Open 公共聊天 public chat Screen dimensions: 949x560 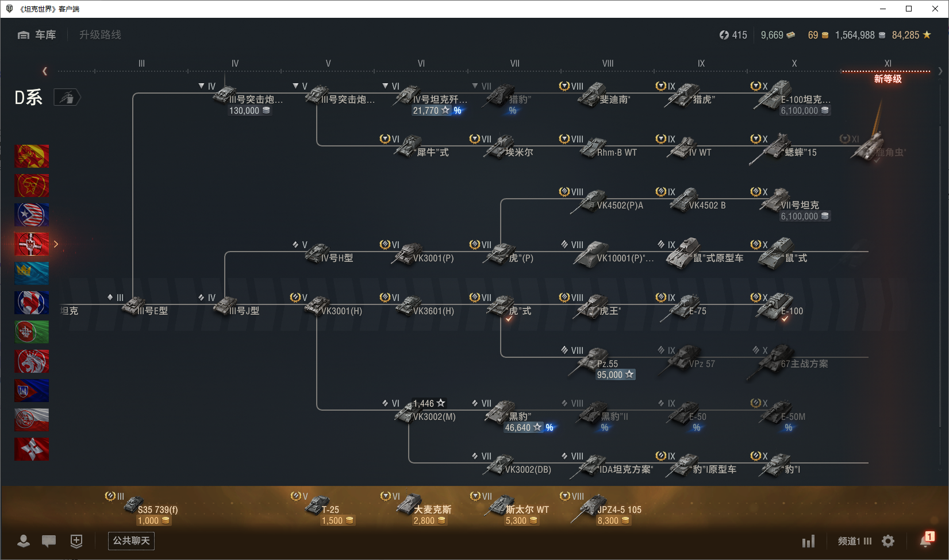click(x=131, y=540)
